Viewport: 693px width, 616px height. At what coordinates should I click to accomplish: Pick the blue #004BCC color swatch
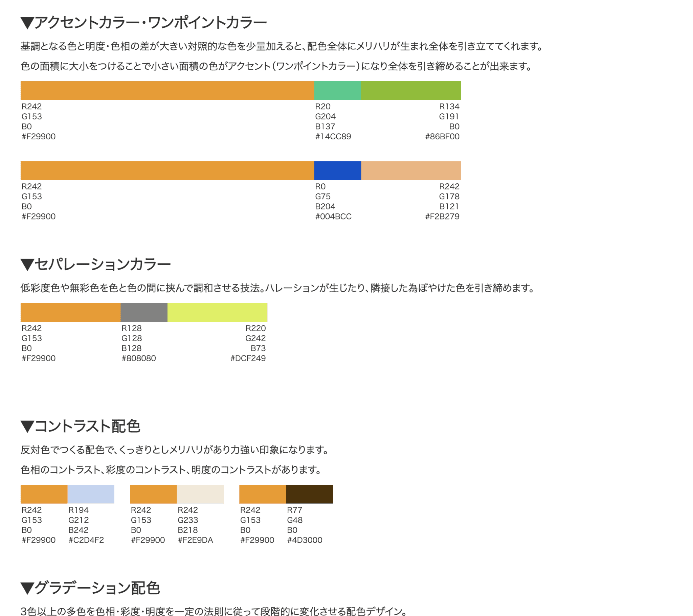coord(338,170)
